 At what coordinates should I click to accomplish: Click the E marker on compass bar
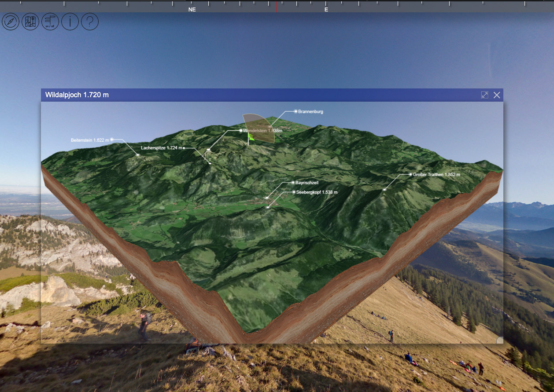pyautogui.click(x=326, y=9)
